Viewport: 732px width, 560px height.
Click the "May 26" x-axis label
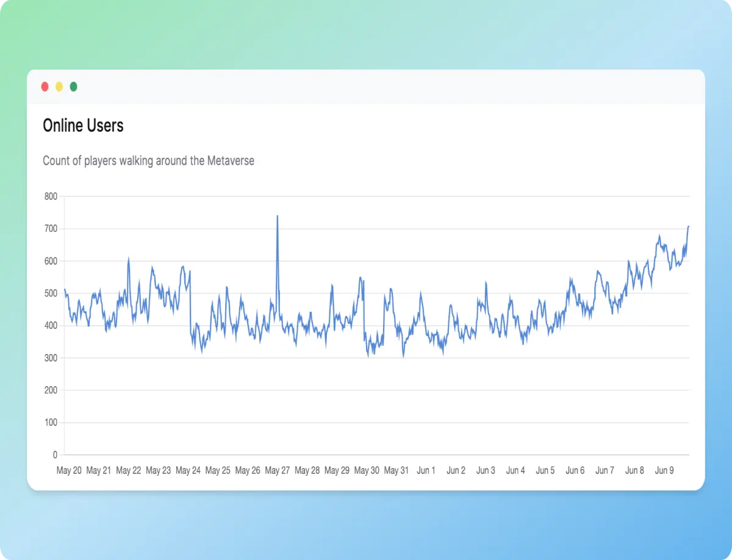(x=248, y=471)
